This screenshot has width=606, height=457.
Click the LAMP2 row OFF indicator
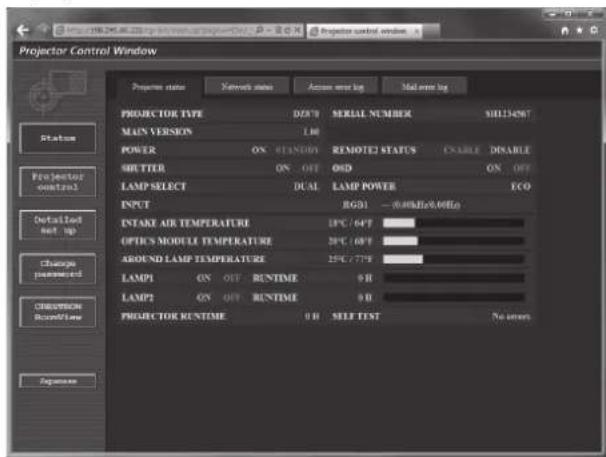231,297
